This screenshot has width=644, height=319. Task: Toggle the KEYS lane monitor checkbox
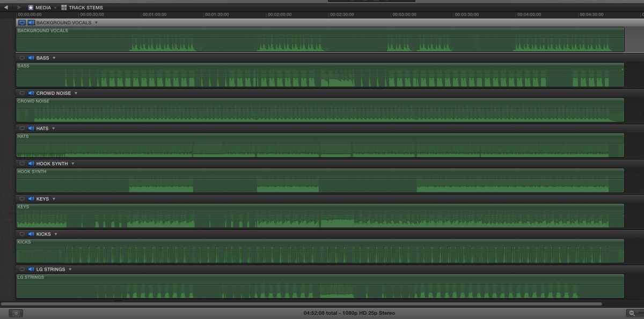pos(22,199)
